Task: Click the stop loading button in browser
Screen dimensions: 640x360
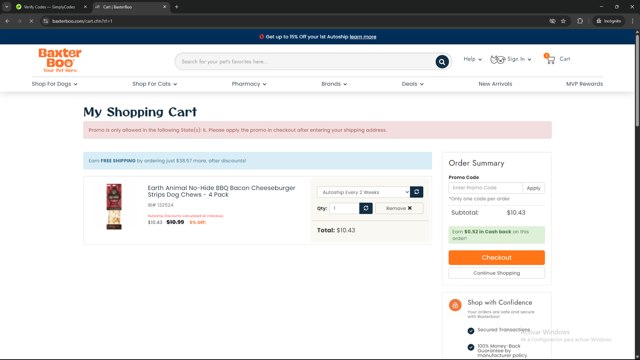Action: 31,21
